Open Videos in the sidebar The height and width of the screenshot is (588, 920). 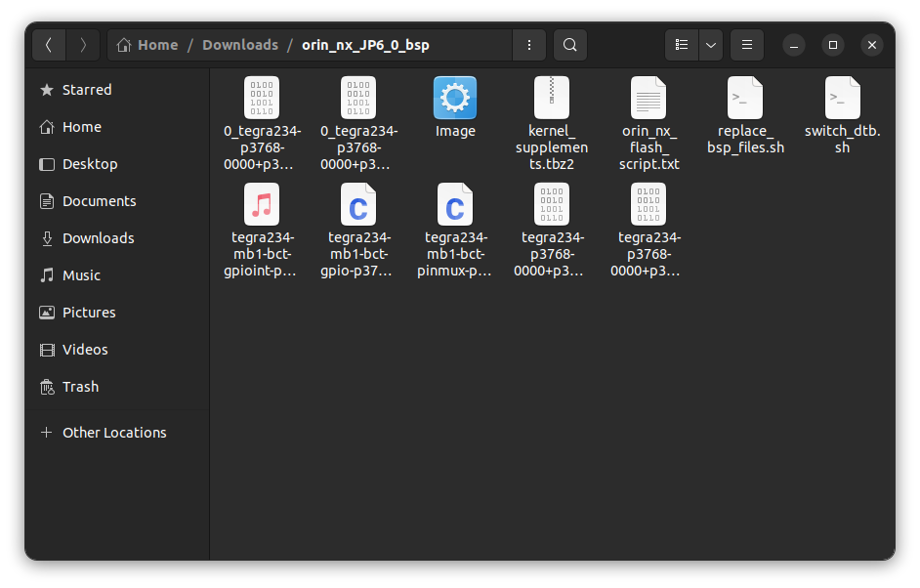pyautogui.click(x=117, y=350)
